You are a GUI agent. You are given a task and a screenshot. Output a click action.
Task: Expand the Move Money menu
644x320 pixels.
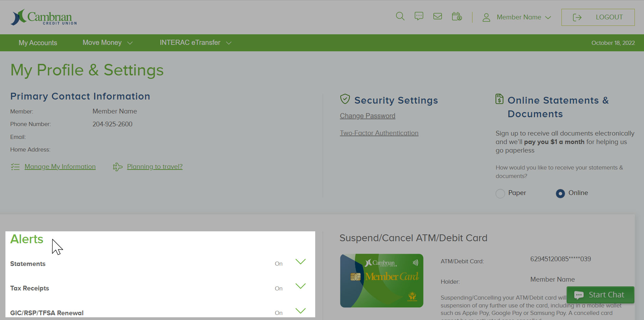tap(107, 42)
